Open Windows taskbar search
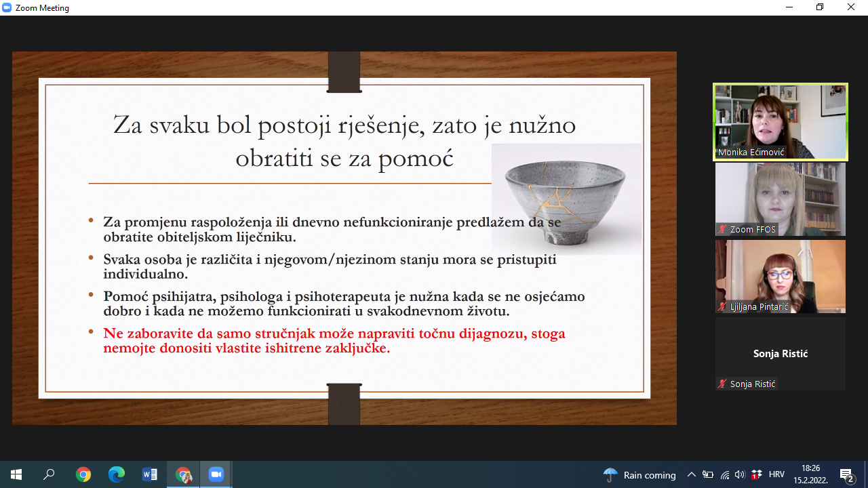 tap(49, 474)
